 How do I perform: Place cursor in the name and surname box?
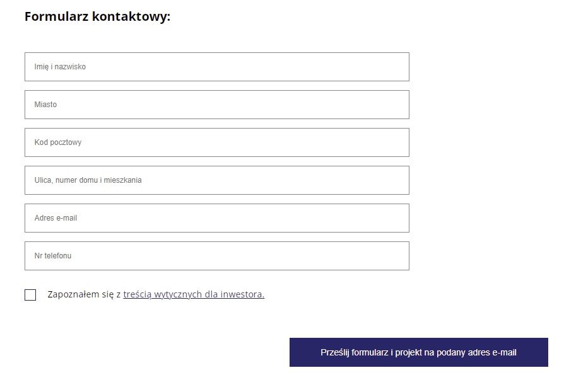point(216,66)
